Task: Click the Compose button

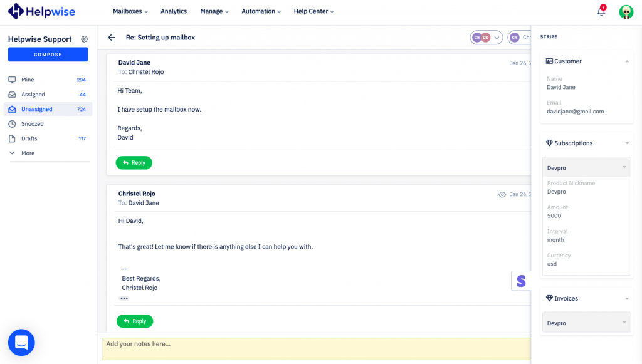Action: point(48,55)
